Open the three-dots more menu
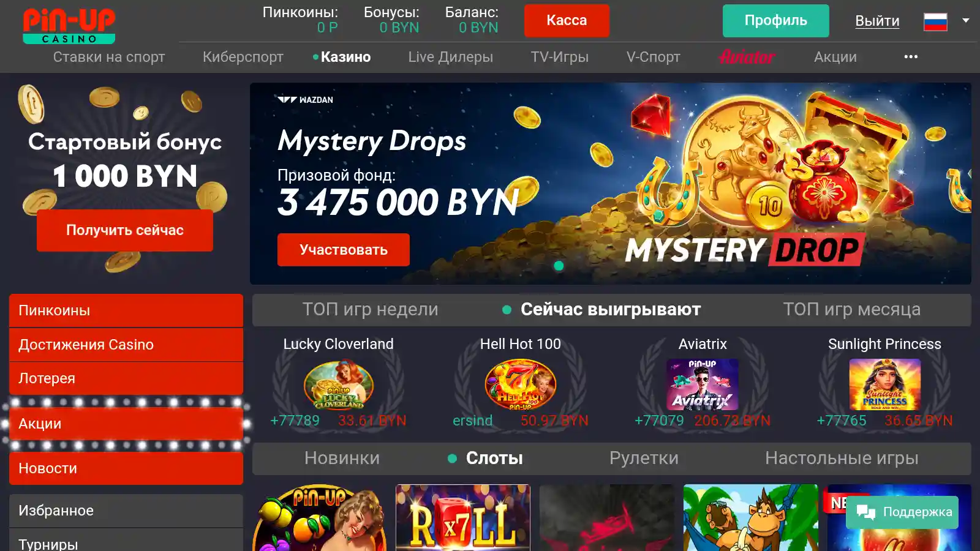The image size is (980, 551). pos(911,57)
